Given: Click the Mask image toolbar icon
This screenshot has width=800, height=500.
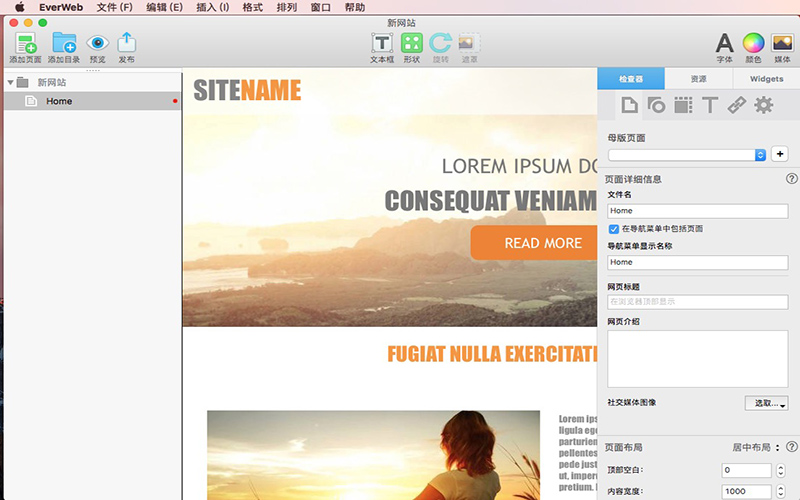Looking at the screenshot, I should pyautogui.click(x=469, y=43).
